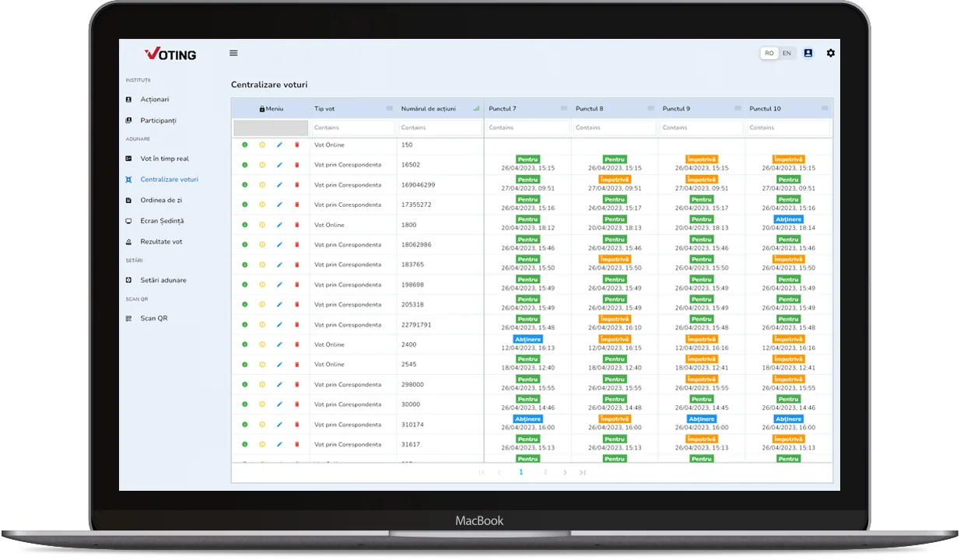Click yellow warning icon for row 30000
Screen dimensions: 960x560
(x=262, y=404)
